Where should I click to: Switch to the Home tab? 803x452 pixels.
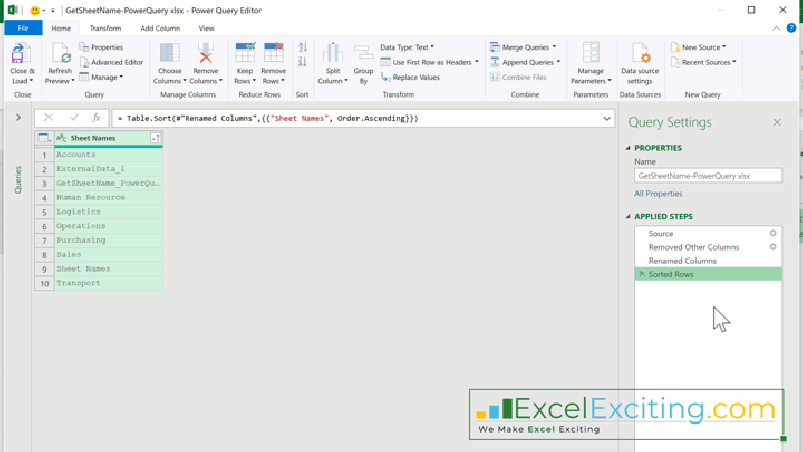(x=61, y=28)
